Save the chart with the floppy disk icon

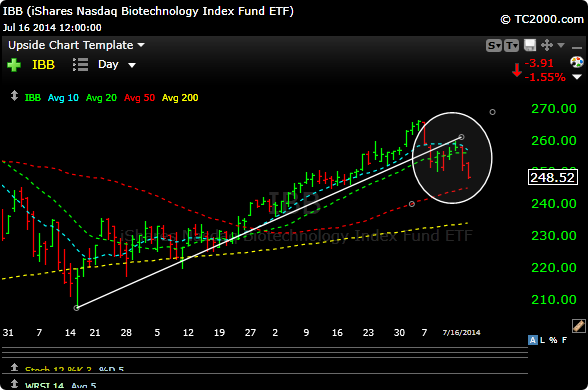click(530, 45)
